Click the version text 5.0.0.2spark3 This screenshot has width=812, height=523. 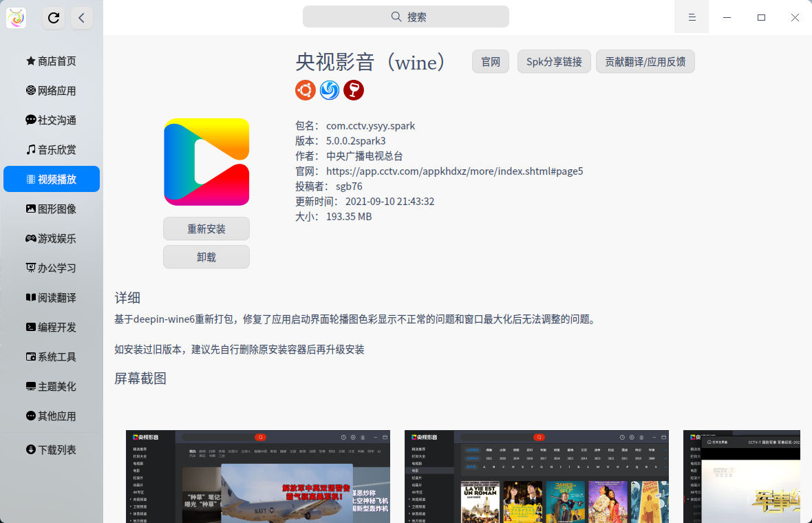tap(356, 141)
